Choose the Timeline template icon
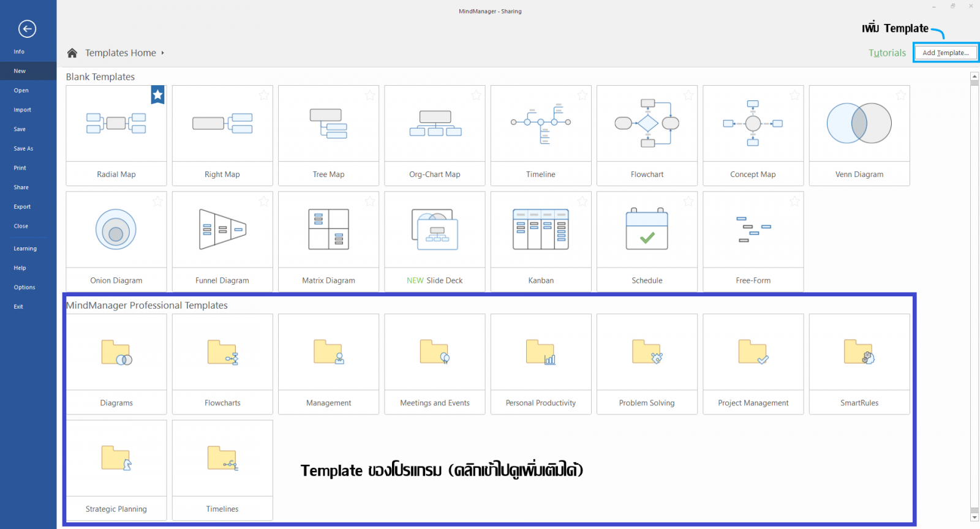980x529 pixels. (x=541, y=124)
